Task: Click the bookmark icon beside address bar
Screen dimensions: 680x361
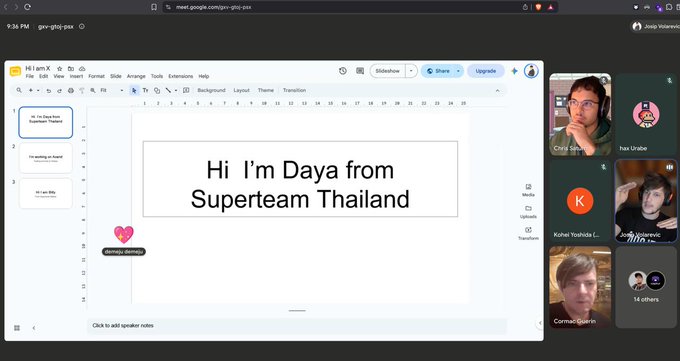Action: pos(154,7)
